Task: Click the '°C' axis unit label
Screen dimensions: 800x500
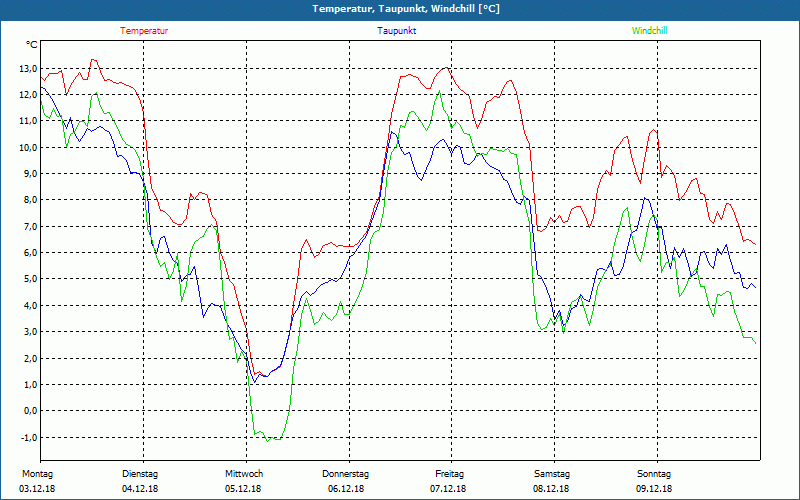Action: [x=32, y=45]
